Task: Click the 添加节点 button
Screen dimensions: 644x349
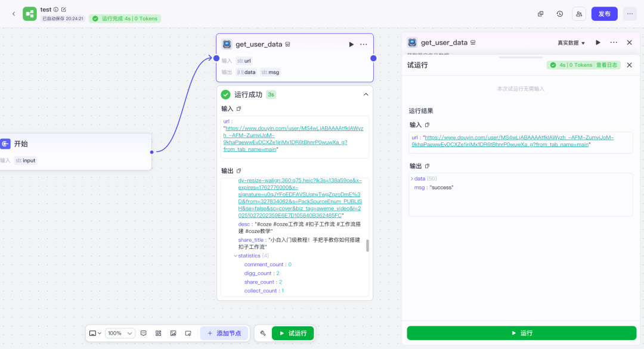Action: [x=224, y=334]
